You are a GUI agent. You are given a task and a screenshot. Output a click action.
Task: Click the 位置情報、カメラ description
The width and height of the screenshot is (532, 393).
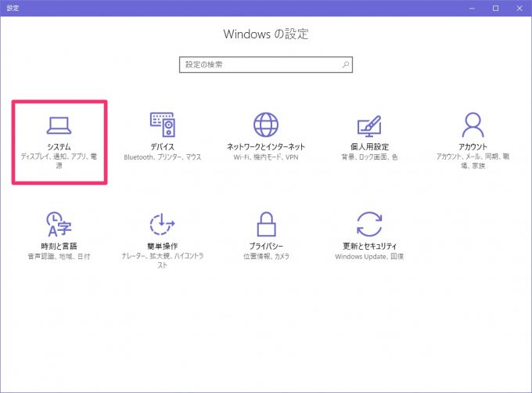click(266, 257)
